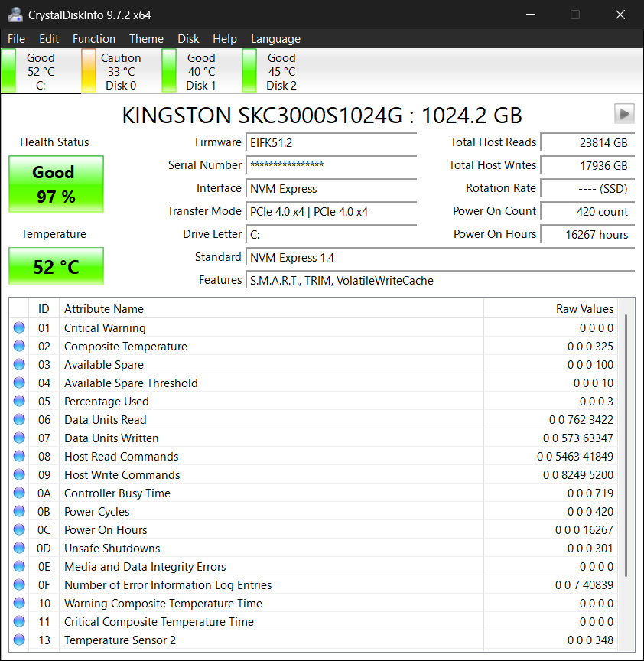The height and width of the screenshot is (661, 644).
Task: Click status orb for Media and Data Integrity Errors
Action: pyautogui.click(x=19, y=566)
